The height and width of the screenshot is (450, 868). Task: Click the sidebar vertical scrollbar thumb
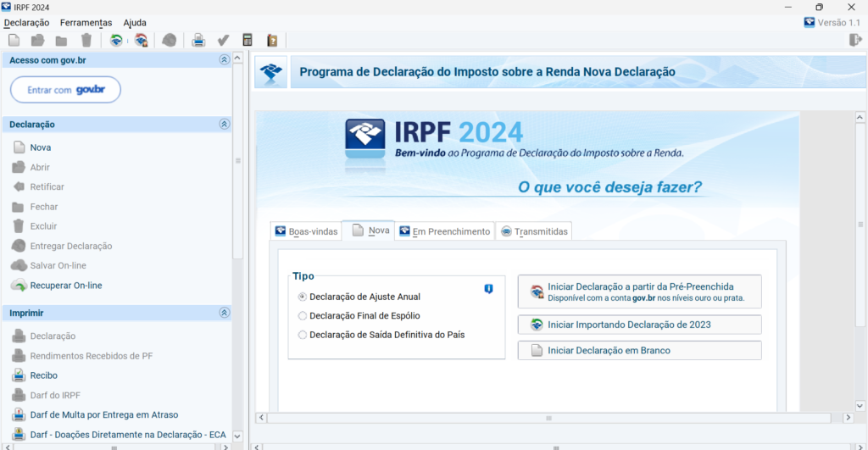237,161
